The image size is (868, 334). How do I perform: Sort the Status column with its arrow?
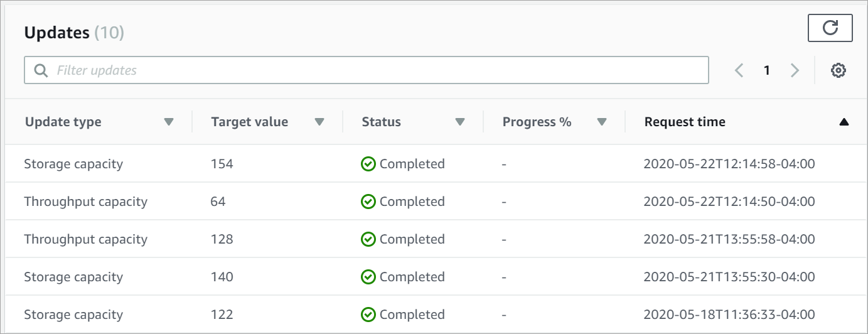[459, 122]
